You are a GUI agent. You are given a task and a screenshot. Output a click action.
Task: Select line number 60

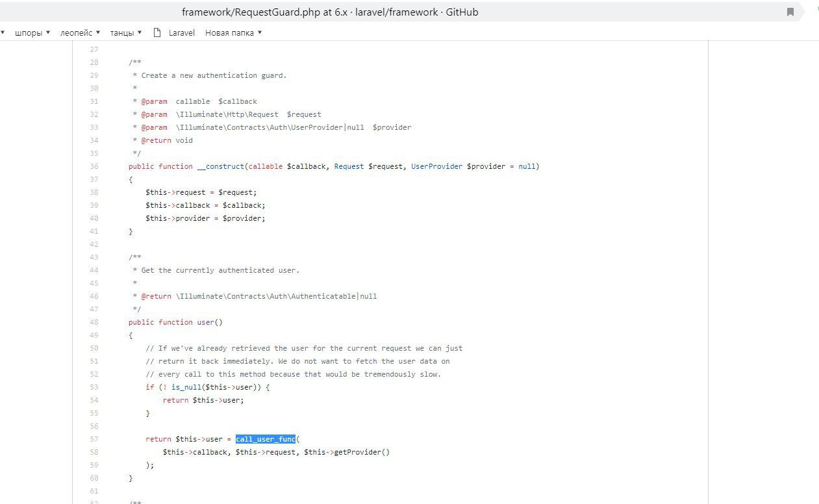(x=94, y=478)
